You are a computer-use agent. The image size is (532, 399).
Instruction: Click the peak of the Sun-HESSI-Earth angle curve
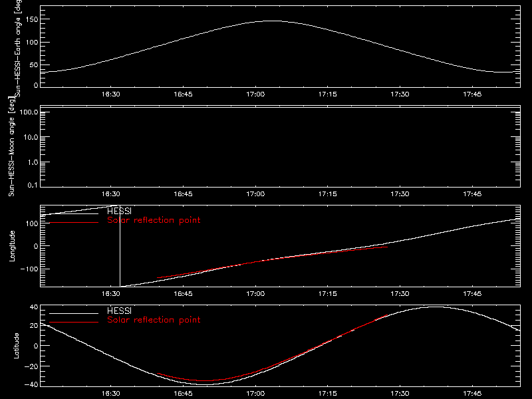pyautogui.click(x=271, y=21)
